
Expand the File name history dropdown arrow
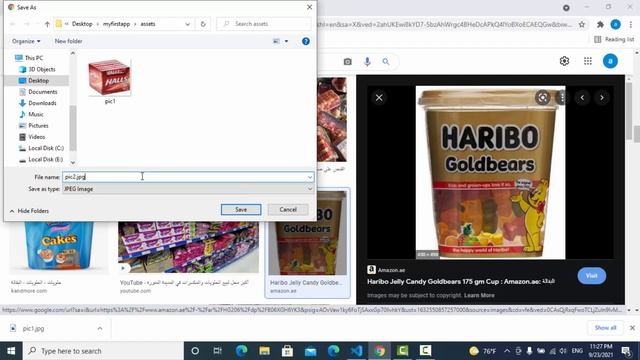[x=310, y=177]
